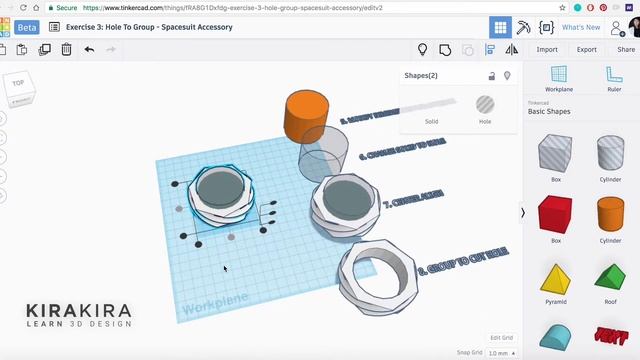
Task: Click the TOP face of view cube
Action: [19, 83]
